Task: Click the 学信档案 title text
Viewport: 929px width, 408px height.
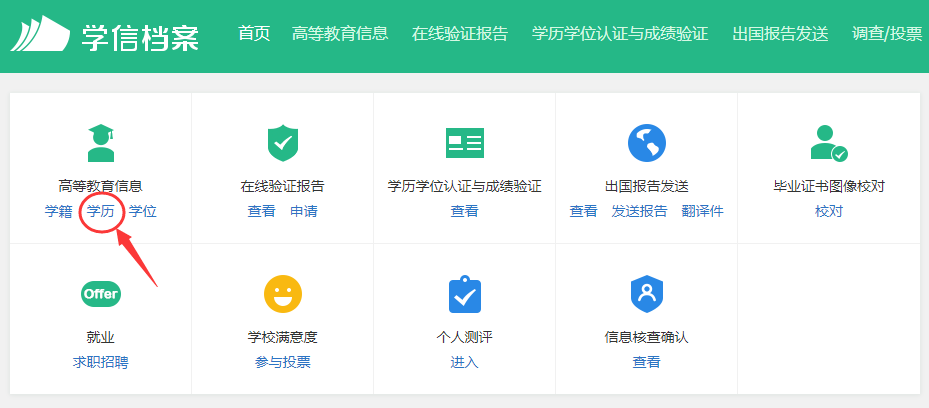Action: pos(140,37)
